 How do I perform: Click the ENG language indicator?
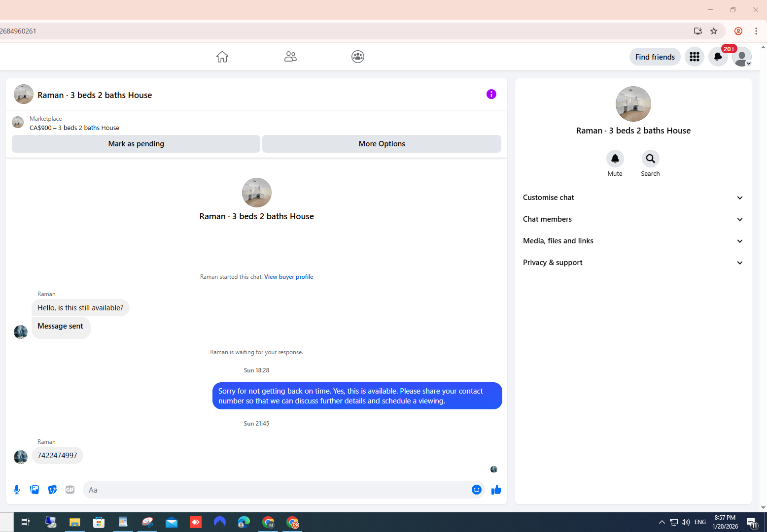pos(700,522)
